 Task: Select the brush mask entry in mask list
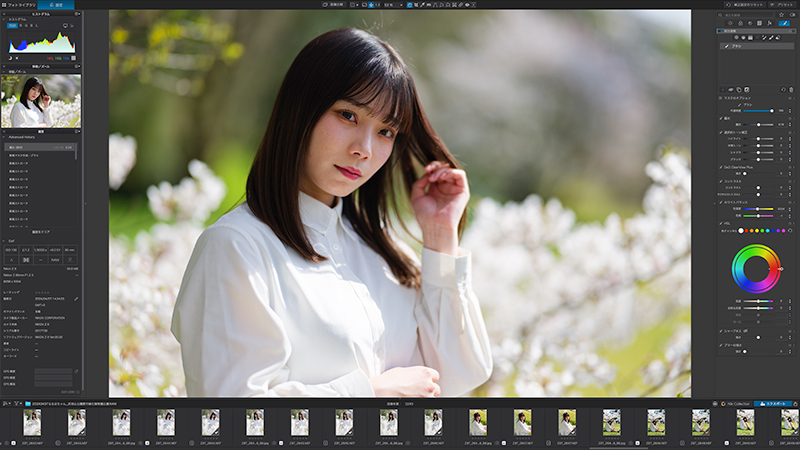[x=757, y=46]
